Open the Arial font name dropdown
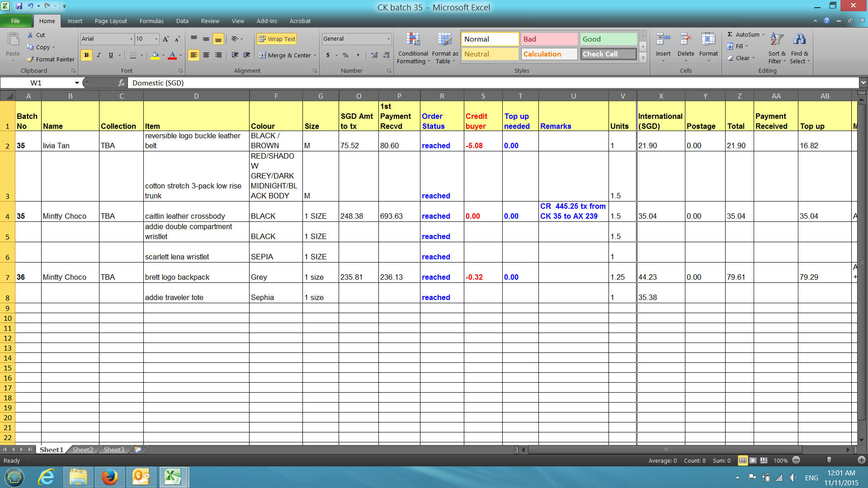This screenshot has width=868, height=488. click(x=132, y=39)
